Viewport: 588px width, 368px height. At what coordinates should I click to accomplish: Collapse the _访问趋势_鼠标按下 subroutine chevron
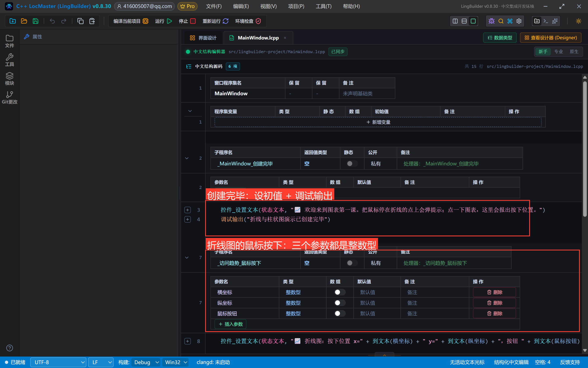click(187, 257)
